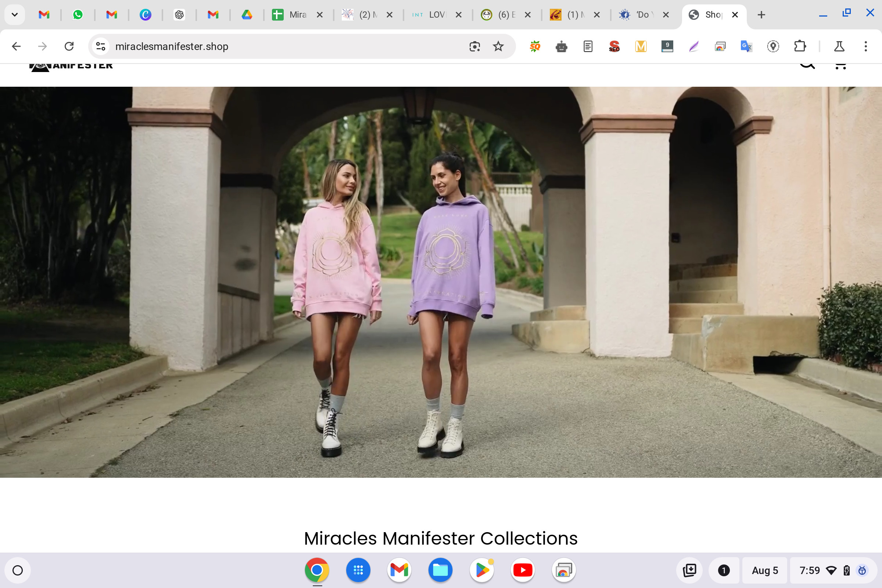Go back to the previous page
Image resolution: width=882 pixels, height=588 pixels.
pyautogui.click(x=16, y=47)
